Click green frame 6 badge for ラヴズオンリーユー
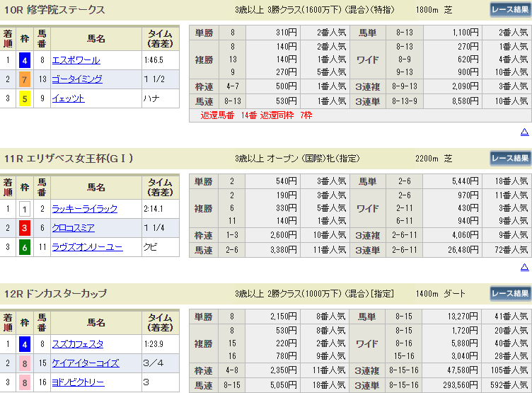Image resolution: width=532 pixels, height=393 pixels. 25,247
